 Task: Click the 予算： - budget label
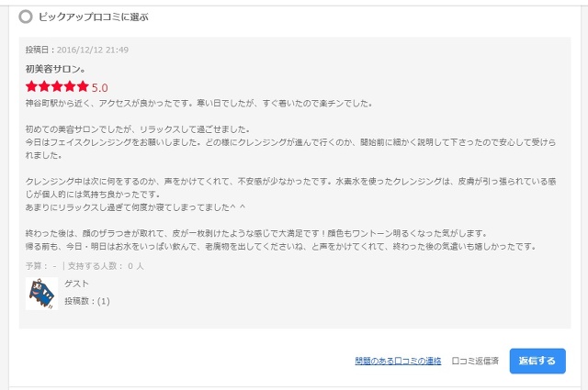[41, 265]
